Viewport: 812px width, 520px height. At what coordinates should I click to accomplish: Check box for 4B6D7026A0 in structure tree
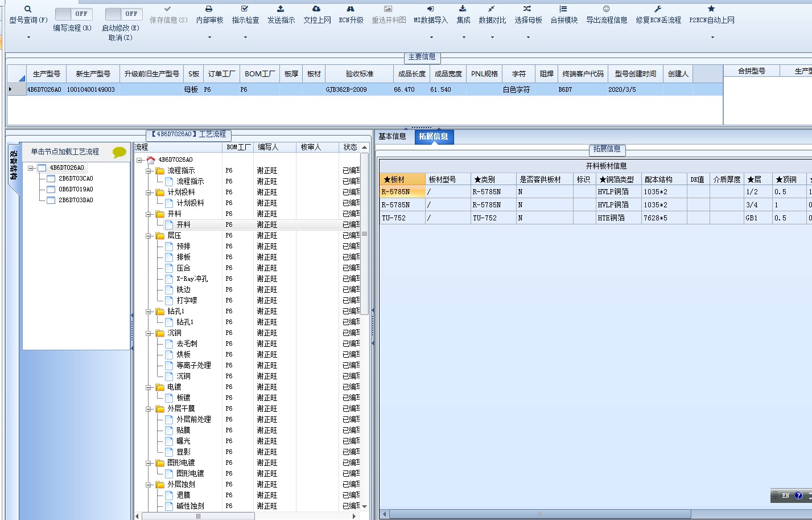click(42, 168)
